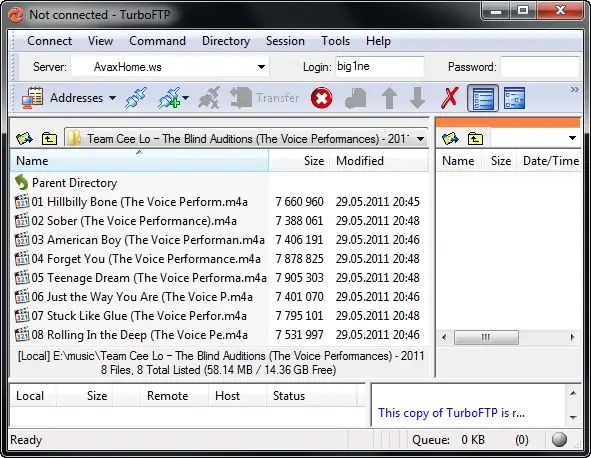
Task: Click the Login field with big1ne
Action: (380, 67)
